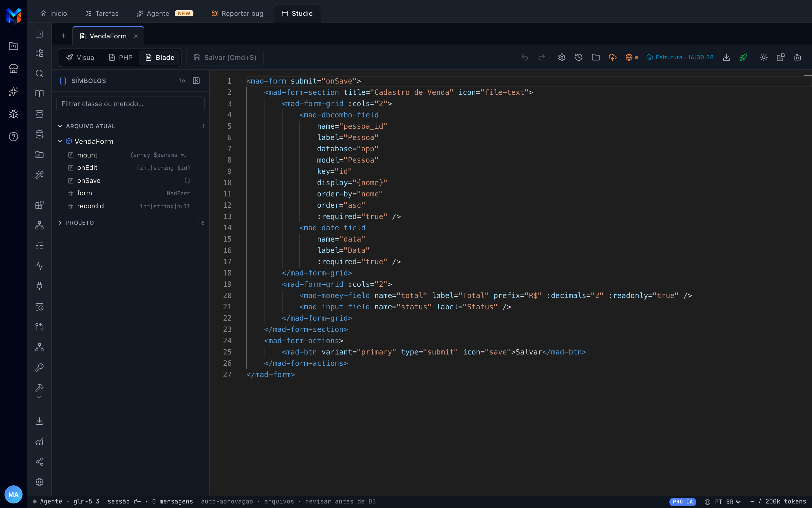
Task: Open the hammer build icon in sidebar
Action: point(39,388)
